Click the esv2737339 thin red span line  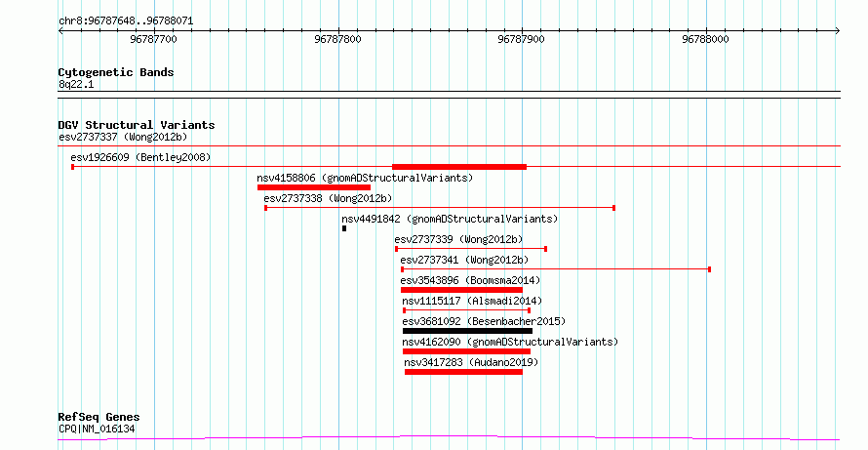(x=471, y=249)
